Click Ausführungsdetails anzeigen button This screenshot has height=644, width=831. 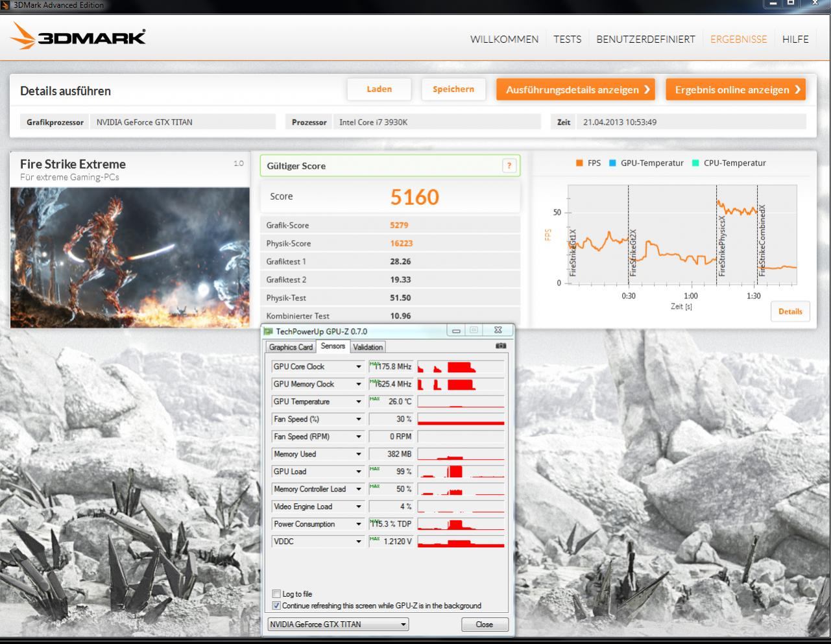pyautogui.click(x=575, y=89)
